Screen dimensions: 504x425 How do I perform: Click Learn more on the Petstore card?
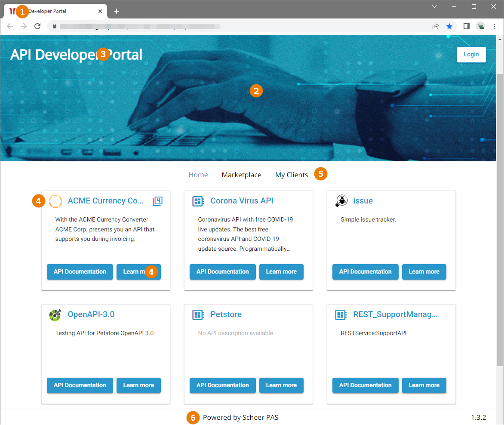281,385
